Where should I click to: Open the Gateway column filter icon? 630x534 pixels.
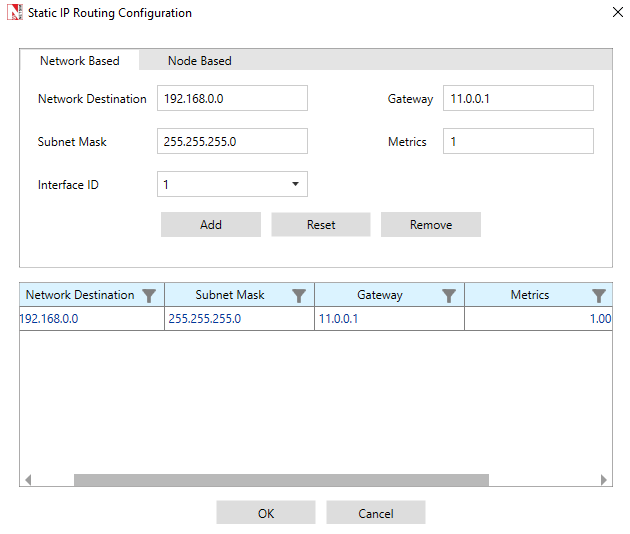[x=449, y=295]
